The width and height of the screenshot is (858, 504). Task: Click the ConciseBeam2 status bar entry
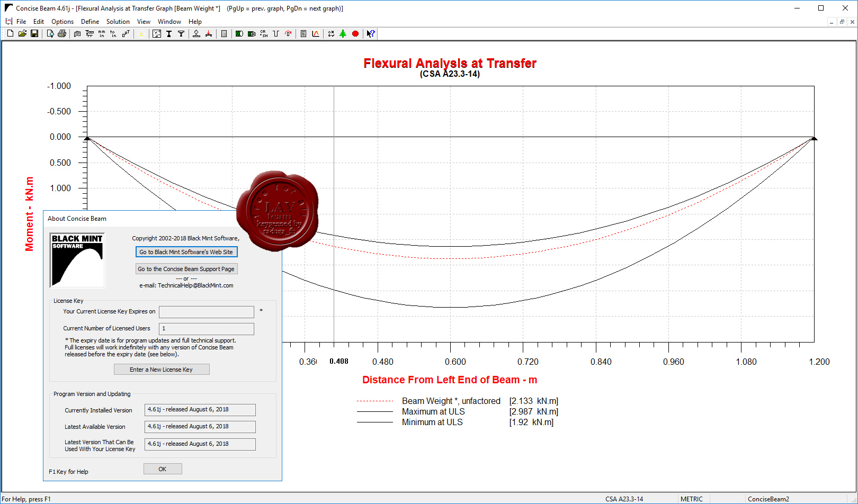768,499
